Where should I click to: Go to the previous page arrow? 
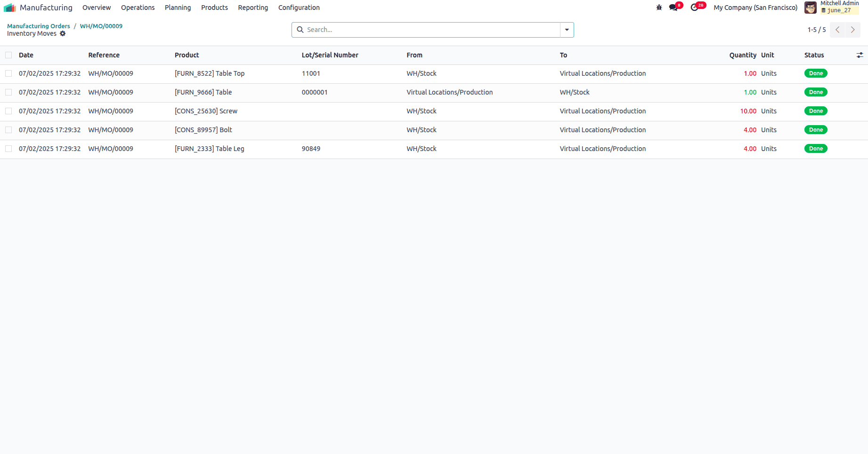[x=837, y=30]
